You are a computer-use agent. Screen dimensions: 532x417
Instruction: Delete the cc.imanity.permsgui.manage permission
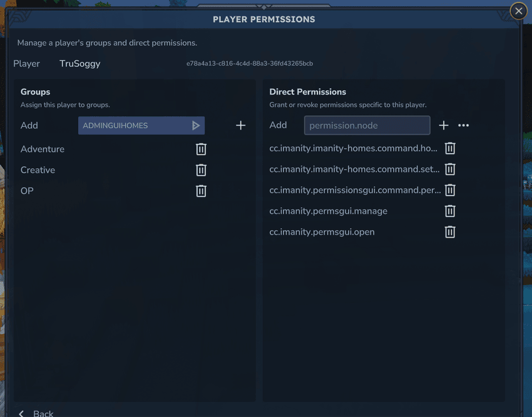[x=449, y=211]
